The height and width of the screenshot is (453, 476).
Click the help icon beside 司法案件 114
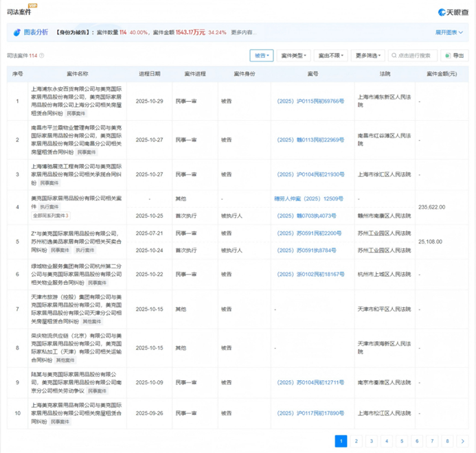tap(42, 56)
